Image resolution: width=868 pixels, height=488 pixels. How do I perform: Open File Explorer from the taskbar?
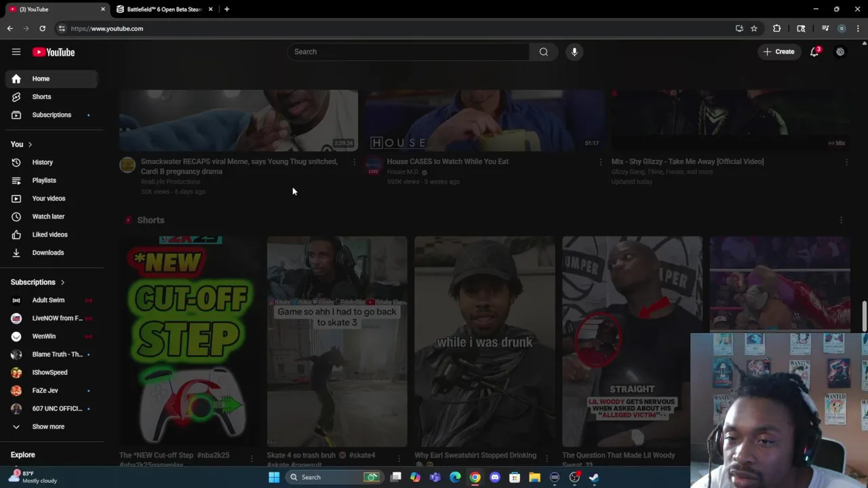tap(534, 477)
